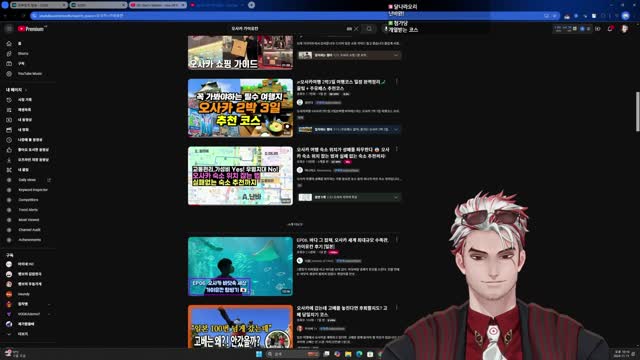640x360 pixels.
Task: Expand key moments under Osaka shopping guide
Action: (x=396, y=55)
